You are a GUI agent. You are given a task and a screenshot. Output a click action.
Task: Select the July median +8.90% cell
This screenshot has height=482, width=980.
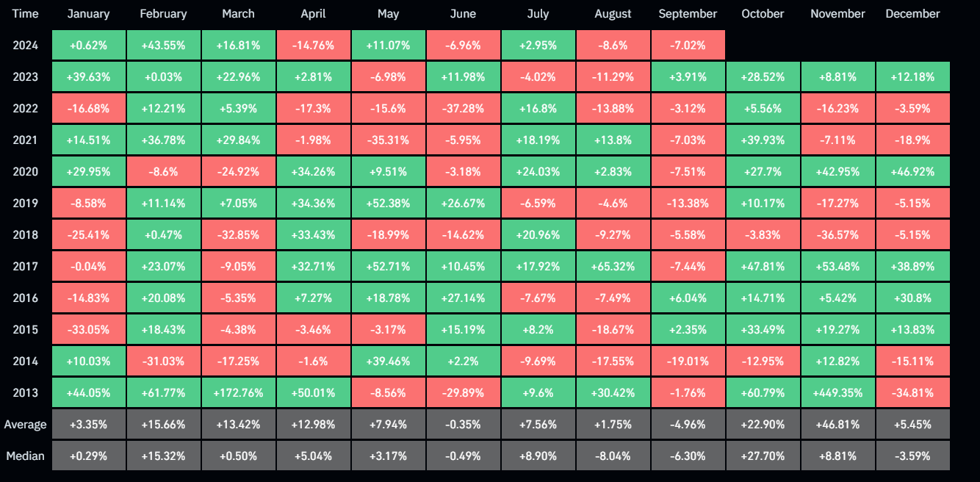(x=538, y=456)
